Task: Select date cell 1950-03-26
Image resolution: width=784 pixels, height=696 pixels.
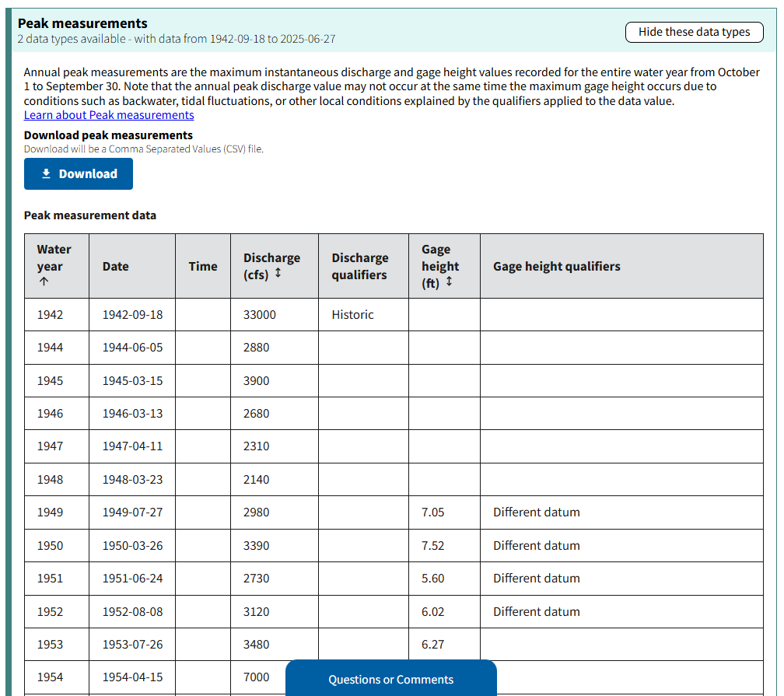Action: (x=132, y=545)
